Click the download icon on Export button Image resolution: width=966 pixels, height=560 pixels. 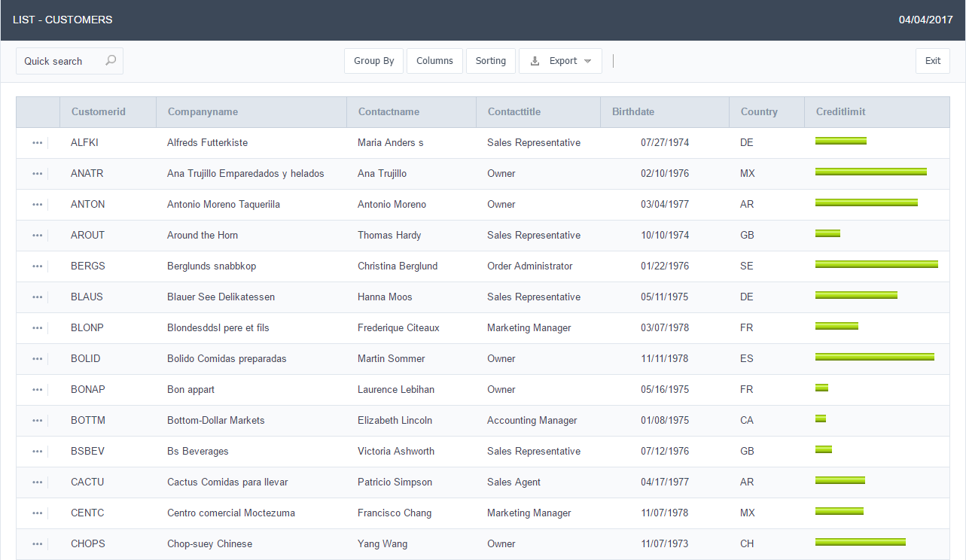pos(535,61)
